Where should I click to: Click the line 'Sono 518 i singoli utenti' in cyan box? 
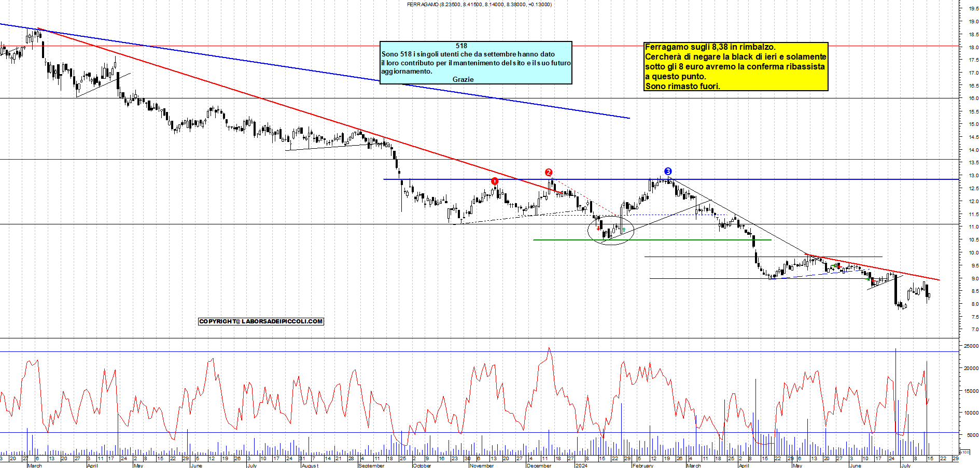point(468,54)
